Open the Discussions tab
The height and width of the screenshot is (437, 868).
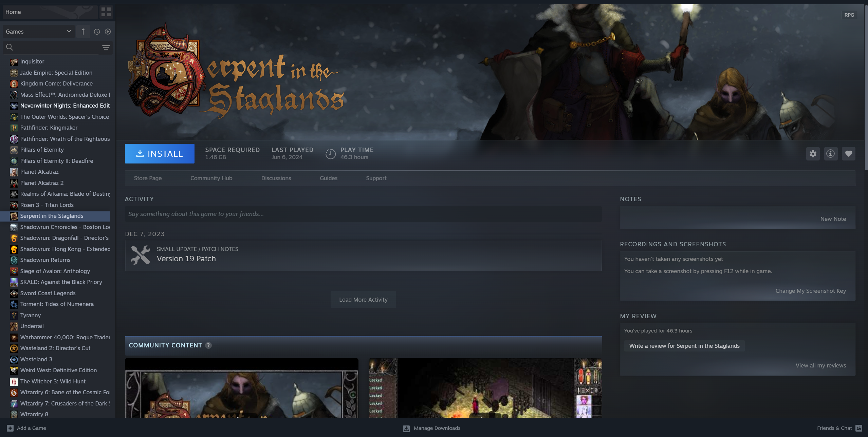(276, 178)
